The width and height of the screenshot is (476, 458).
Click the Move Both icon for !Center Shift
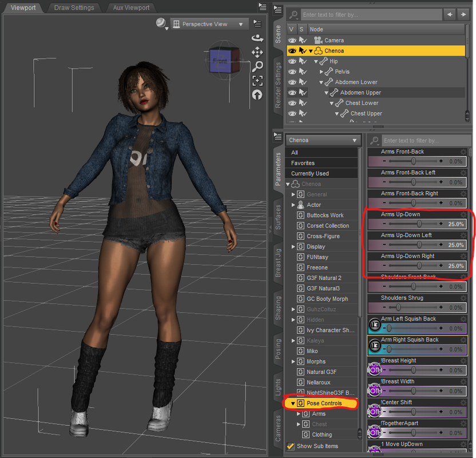click(374, 410)
